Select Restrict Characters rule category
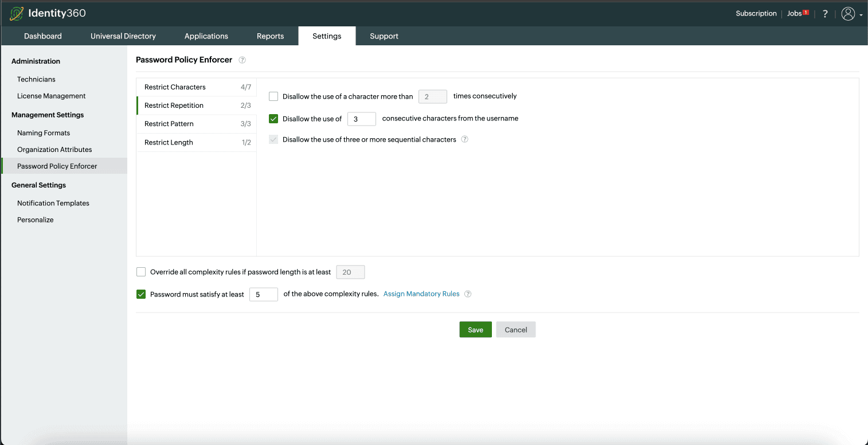 196,87
